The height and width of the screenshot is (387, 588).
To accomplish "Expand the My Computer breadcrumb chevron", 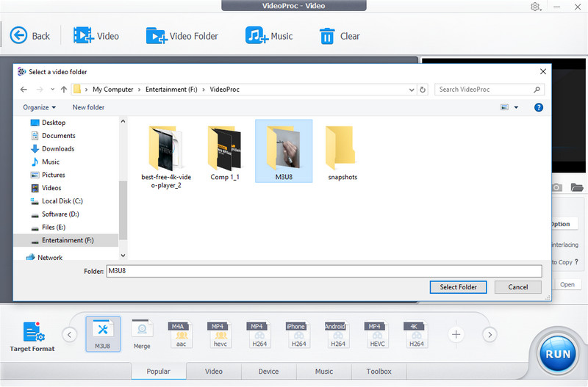I will 139,90.
